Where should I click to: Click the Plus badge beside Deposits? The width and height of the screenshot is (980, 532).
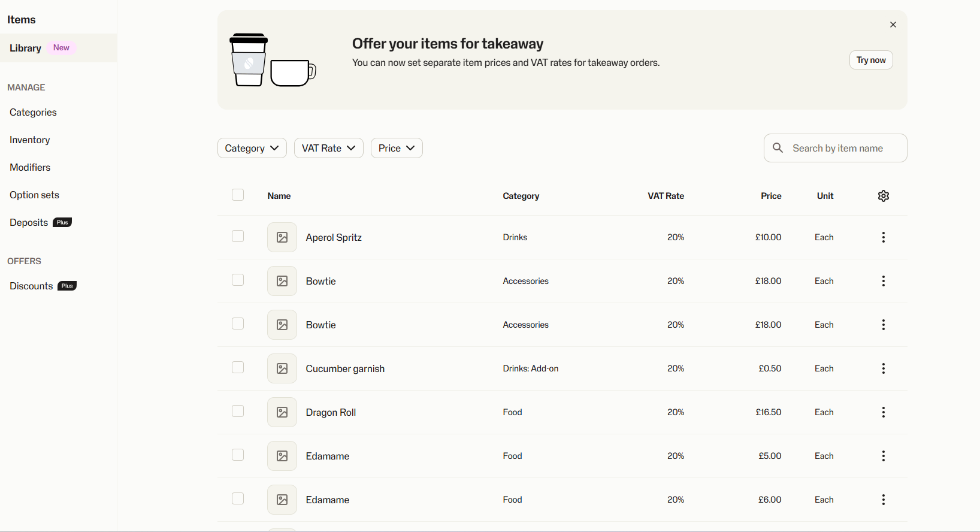point(62,222)
